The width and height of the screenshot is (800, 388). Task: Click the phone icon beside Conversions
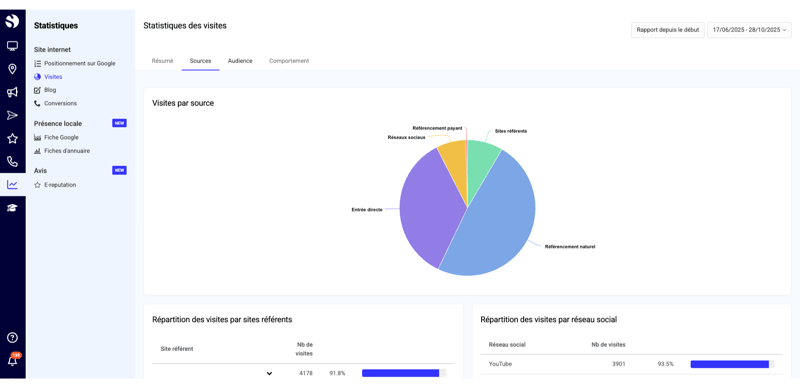(x=37, y=104)
